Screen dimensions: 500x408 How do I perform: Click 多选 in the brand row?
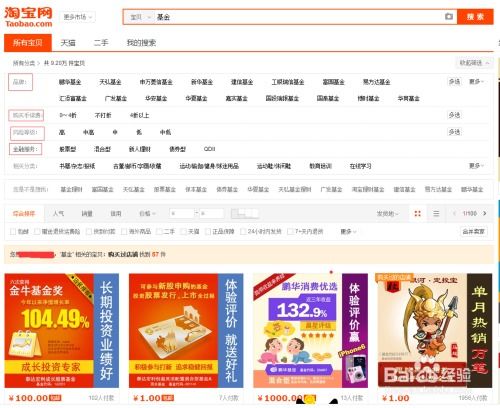[454, 82]
